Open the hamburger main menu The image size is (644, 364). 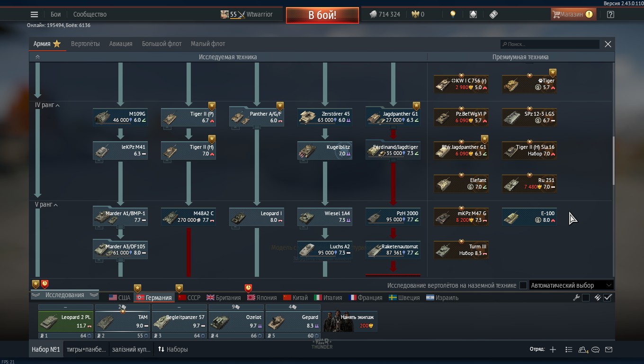tap(34, 14)
